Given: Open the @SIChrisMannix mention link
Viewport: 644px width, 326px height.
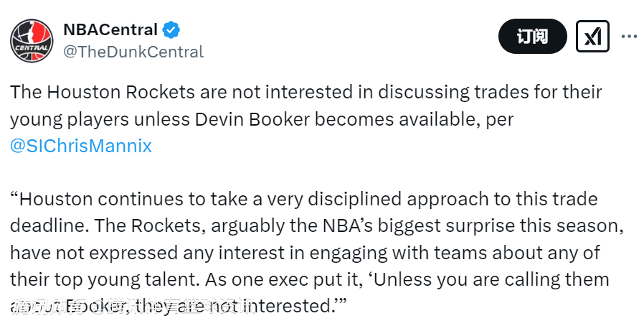Looking at the screenshot, I should 81,146.
